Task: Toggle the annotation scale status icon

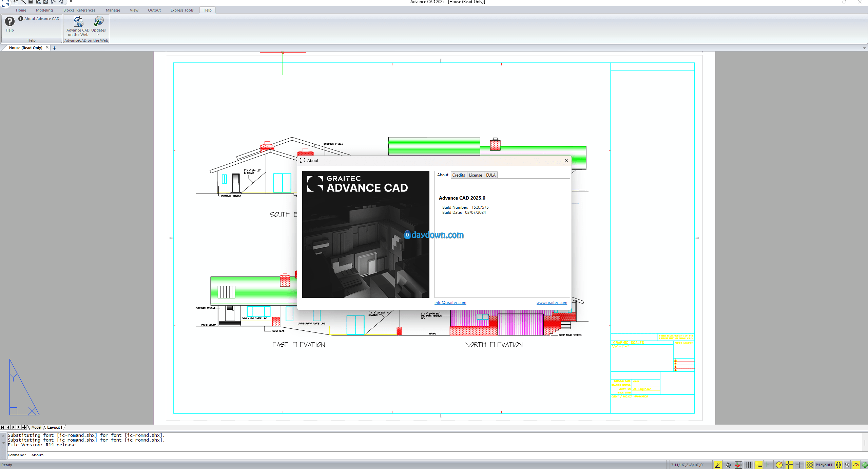Action: click(x=728, y=465)
